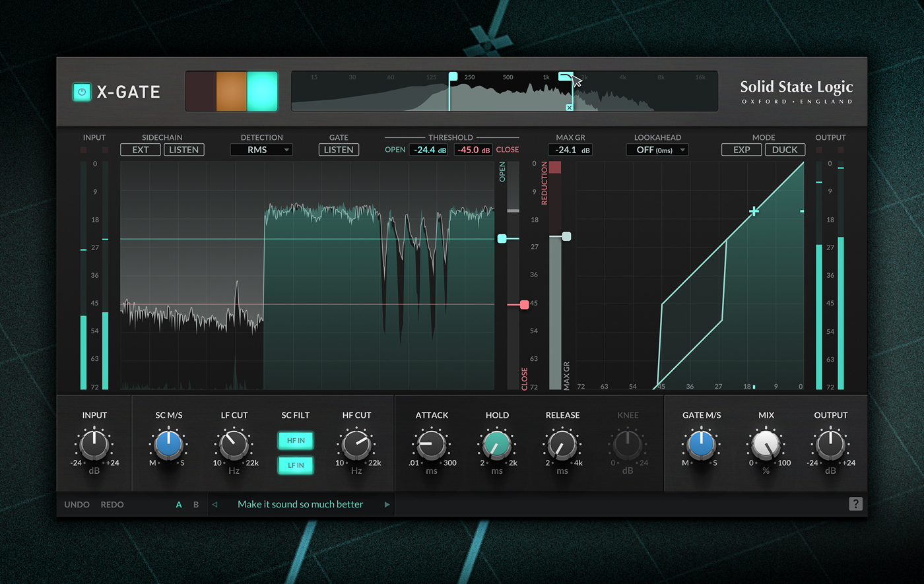Click the high-cut filter handle in spectrum
This screenshot has height=584, width=924.
point(565,77)
